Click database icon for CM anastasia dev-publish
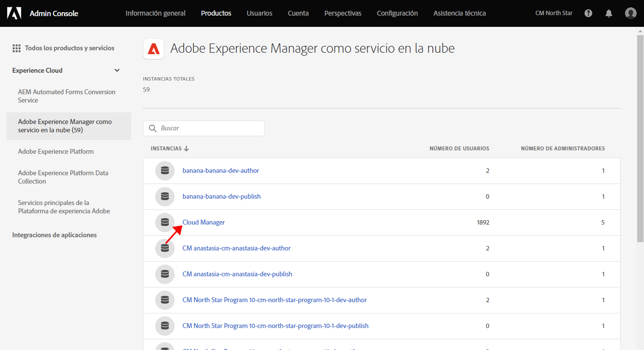Image resolution: width=644 pixels, height=350 pixels. [x=165, y=274]
